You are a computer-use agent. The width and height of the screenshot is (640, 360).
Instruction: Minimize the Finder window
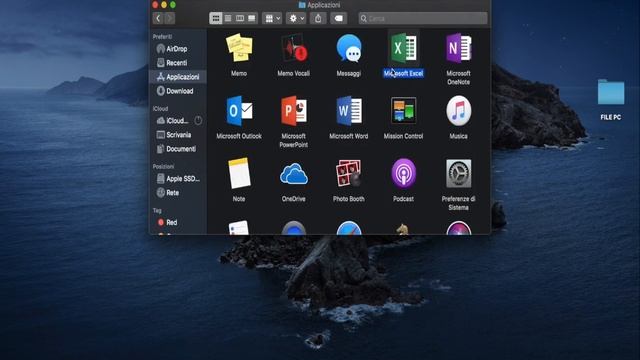pyautogui.click(x=164, y=5)
